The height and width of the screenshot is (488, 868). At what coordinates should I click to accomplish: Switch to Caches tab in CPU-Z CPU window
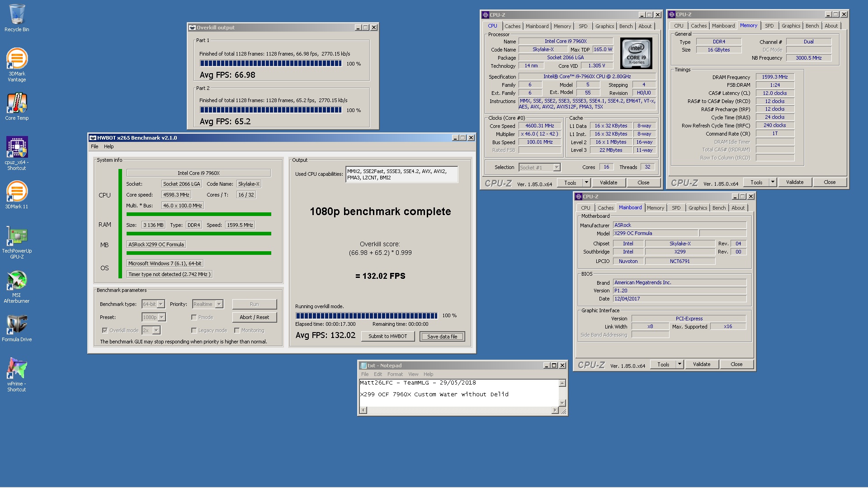click(x=512, y=26)
